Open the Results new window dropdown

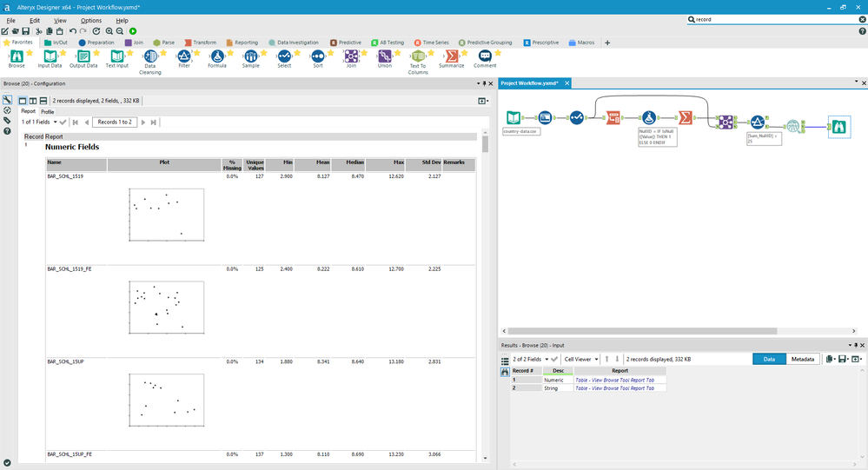coord(857,360)
